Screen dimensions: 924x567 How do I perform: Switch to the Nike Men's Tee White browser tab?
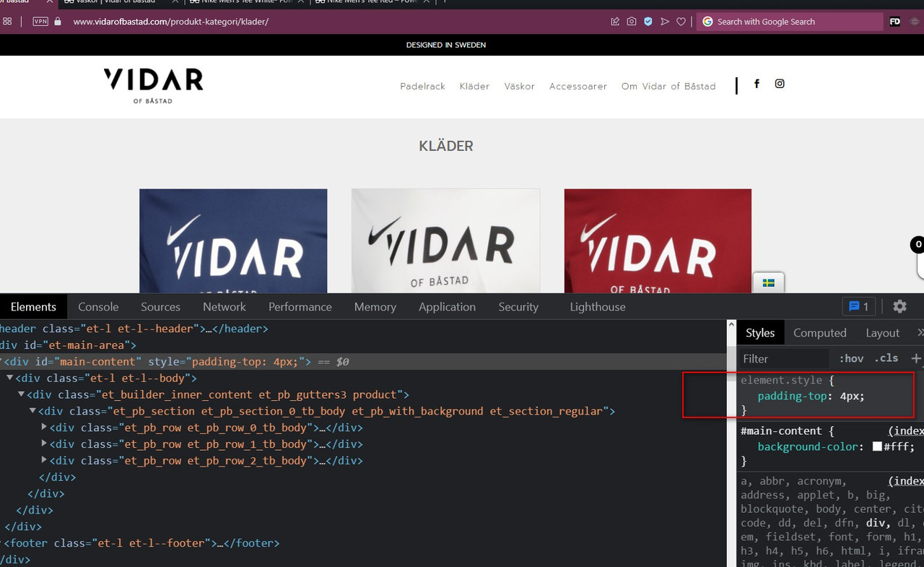click(x=245, y=2)
